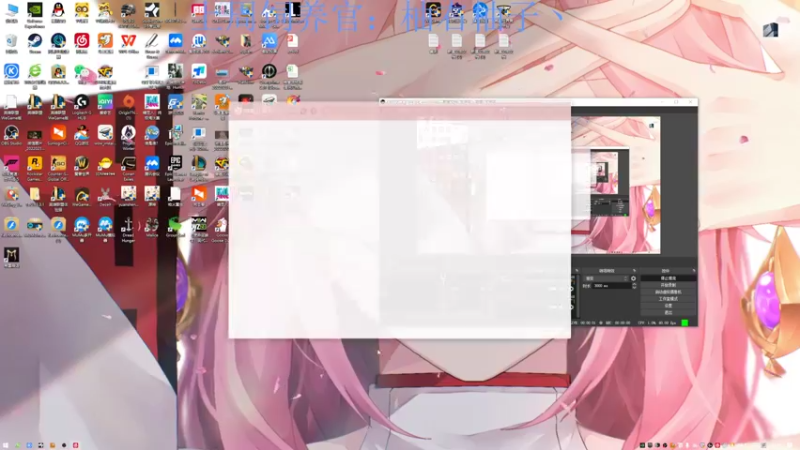Open OBS transition properties gear

[634, 278]
